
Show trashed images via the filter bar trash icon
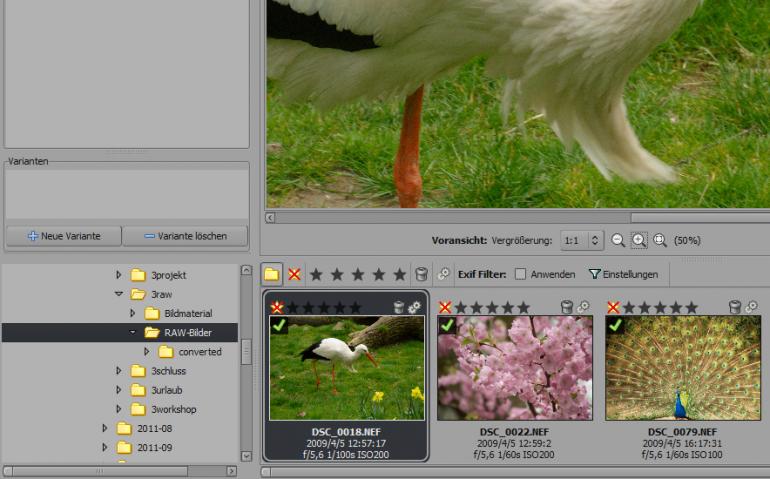[x=421, y=274]
